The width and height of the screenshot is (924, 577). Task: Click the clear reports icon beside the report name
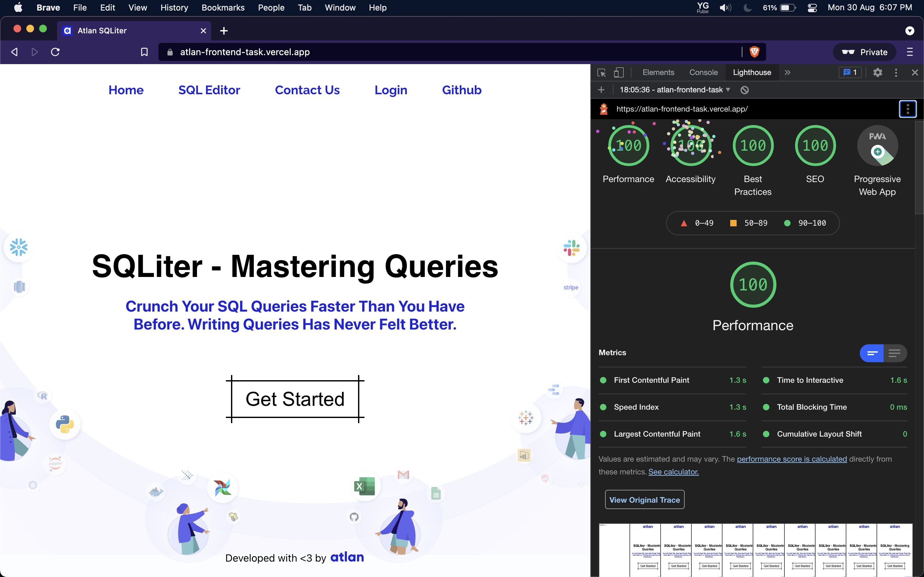tap(745, 90)
